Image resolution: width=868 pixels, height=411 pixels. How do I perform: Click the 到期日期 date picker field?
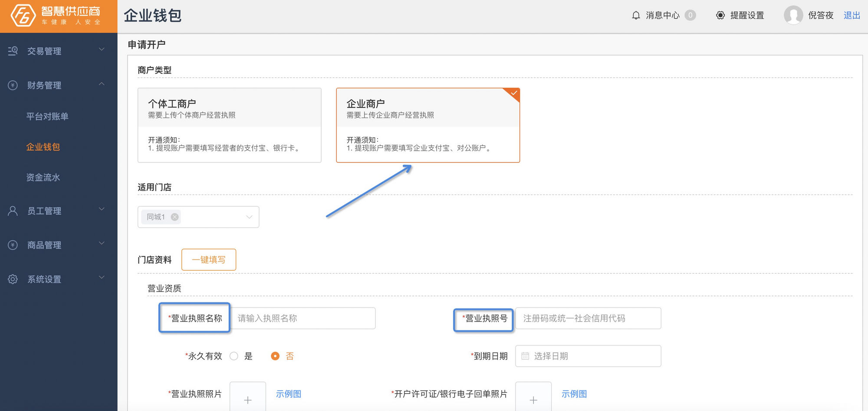point(588,356)
